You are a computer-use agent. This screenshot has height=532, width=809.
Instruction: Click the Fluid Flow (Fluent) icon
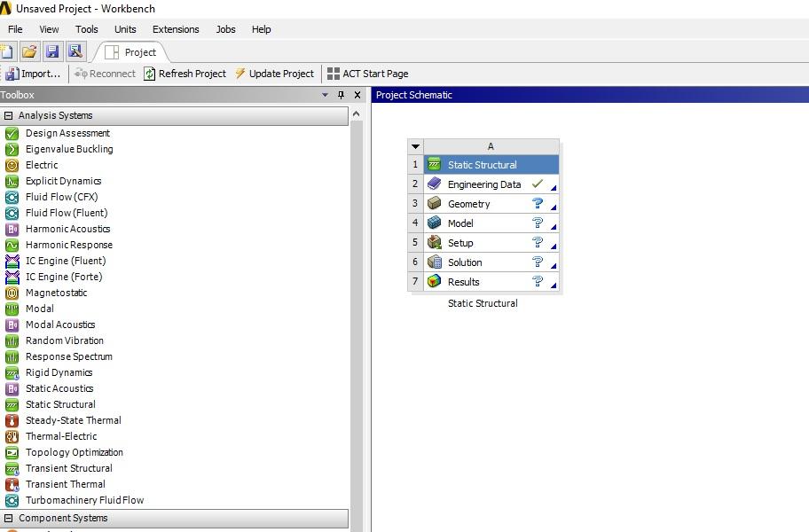pyautogui.click(x=12, y=214)
